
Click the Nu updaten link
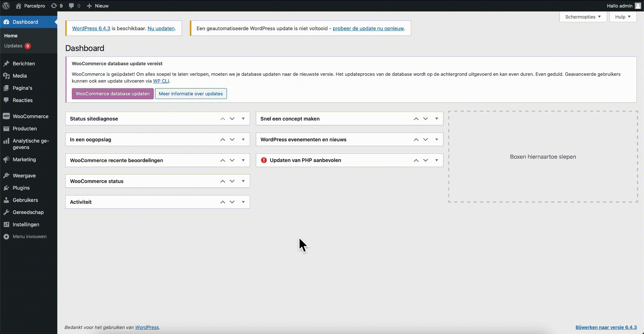[x=161, y=28]
